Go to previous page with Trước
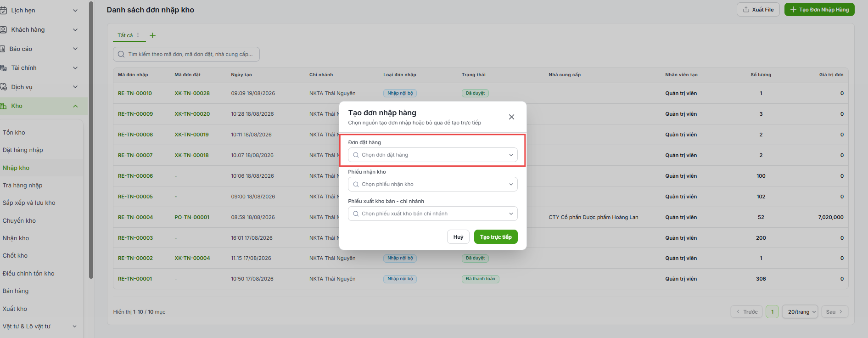This screenshot has width=868, height=338. (747, 312)
